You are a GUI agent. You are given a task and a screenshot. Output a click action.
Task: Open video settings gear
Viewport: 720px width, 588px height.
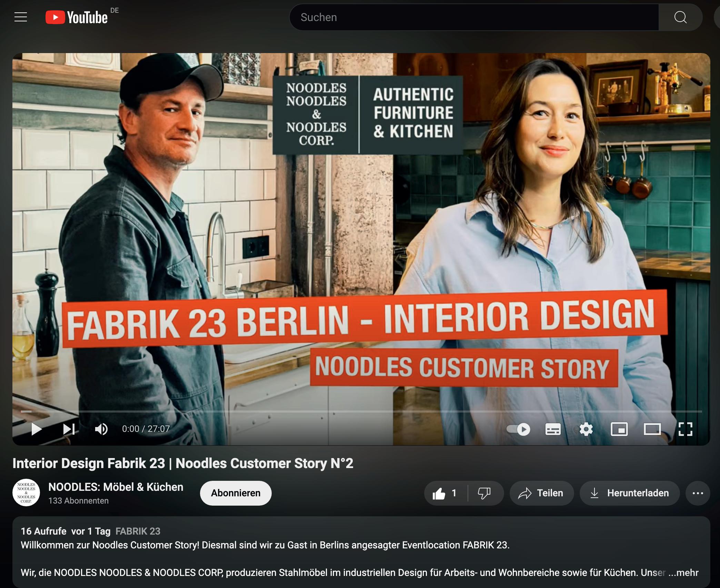(586, 429)
